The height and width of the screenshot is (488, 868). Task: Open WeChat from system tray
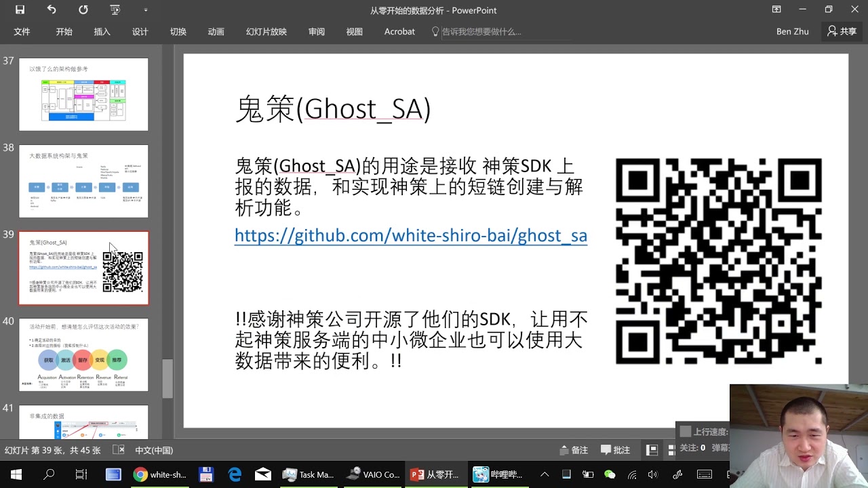(x=610, y=474)
